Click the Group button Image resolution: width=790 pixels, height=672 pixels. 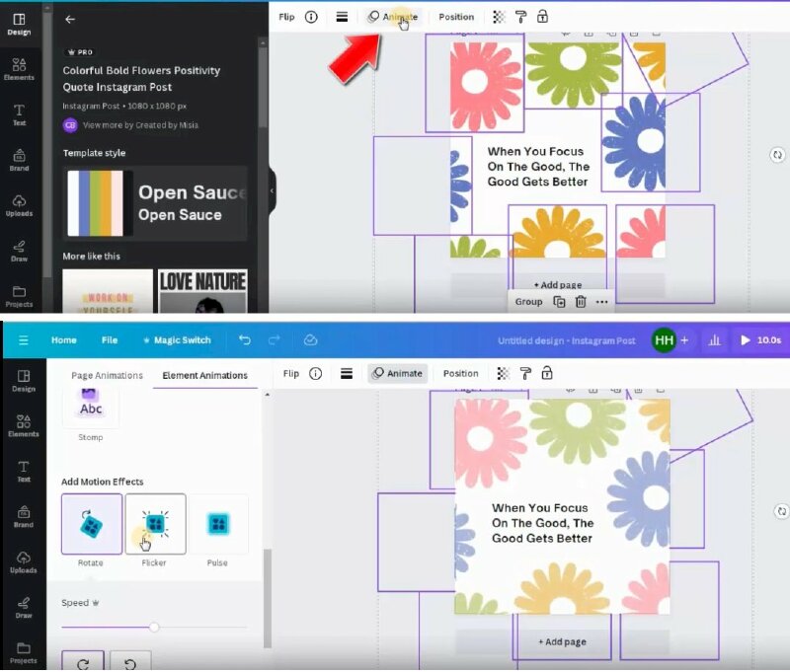click(528, 302)
